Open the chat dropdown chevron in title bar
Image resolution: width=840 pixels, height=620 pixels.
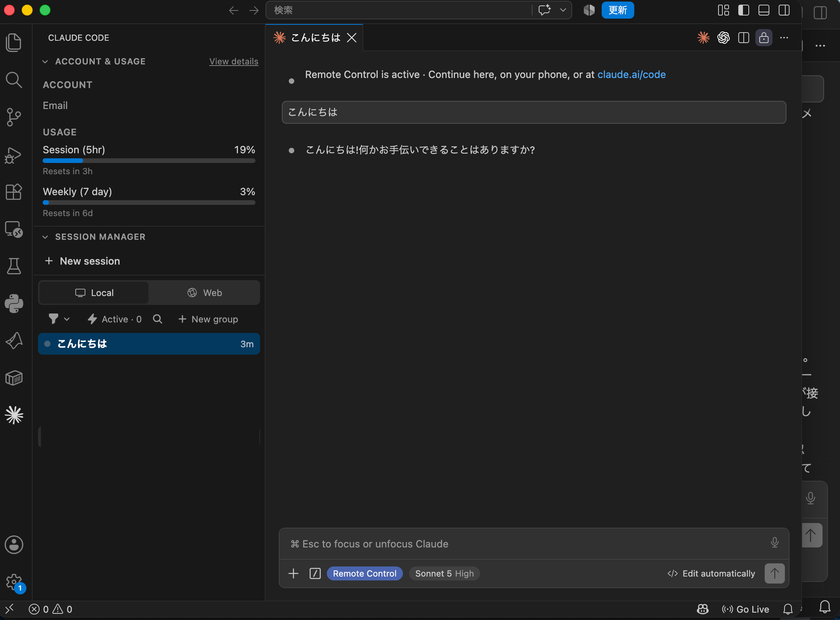[x=563, y=10]
